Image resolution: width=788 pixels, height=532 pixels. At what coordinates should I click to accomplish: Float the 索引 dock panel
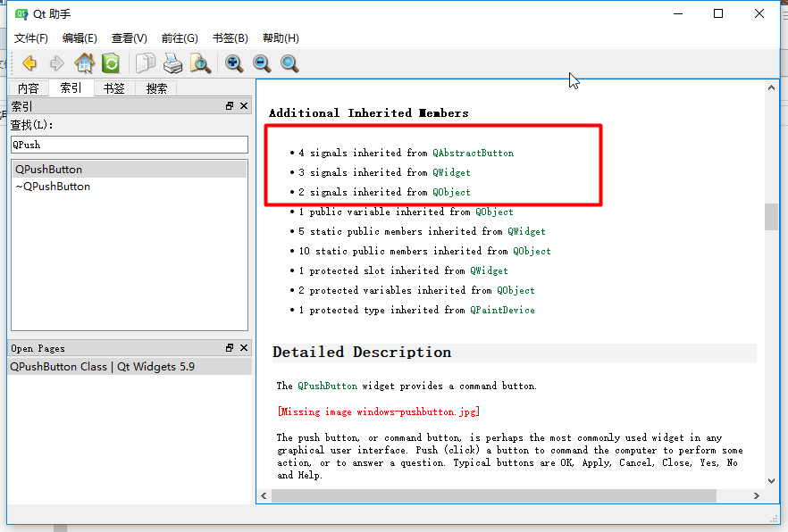coord(230,106)
